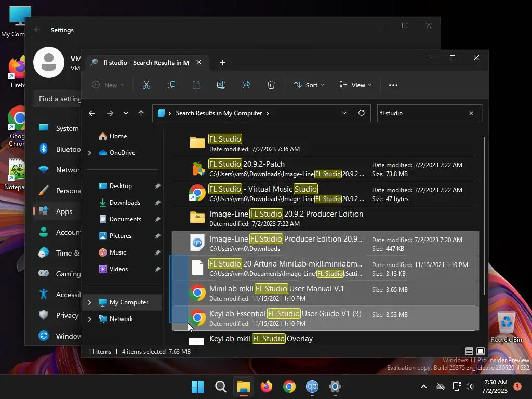Select KeyLab Essential FL Studio User Guide V1 (3)
This screenshot has height=399, width=532.
(x=325, y=318)
